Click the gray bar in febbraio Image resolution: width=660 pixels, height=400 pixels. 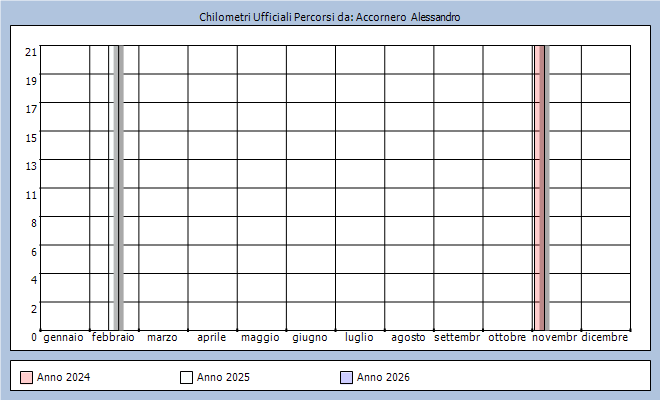pyautogui.click(x=119, y=187)
